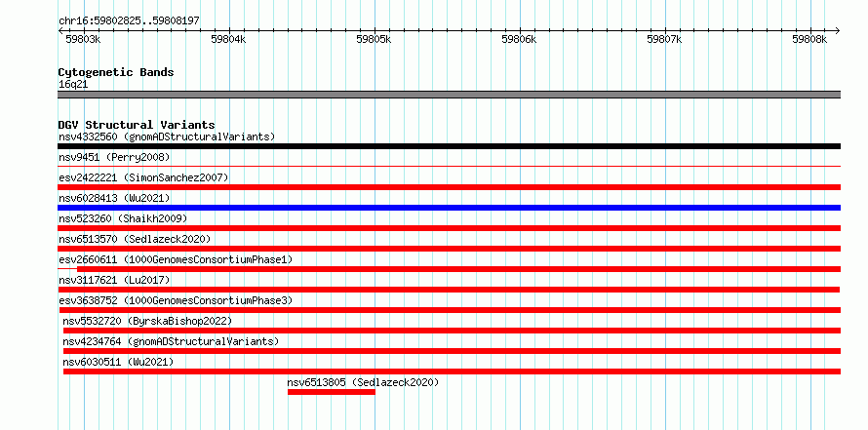Click the 59808k ruler tick label
This screenshot has width=868, height=430.
coord(809,39)
